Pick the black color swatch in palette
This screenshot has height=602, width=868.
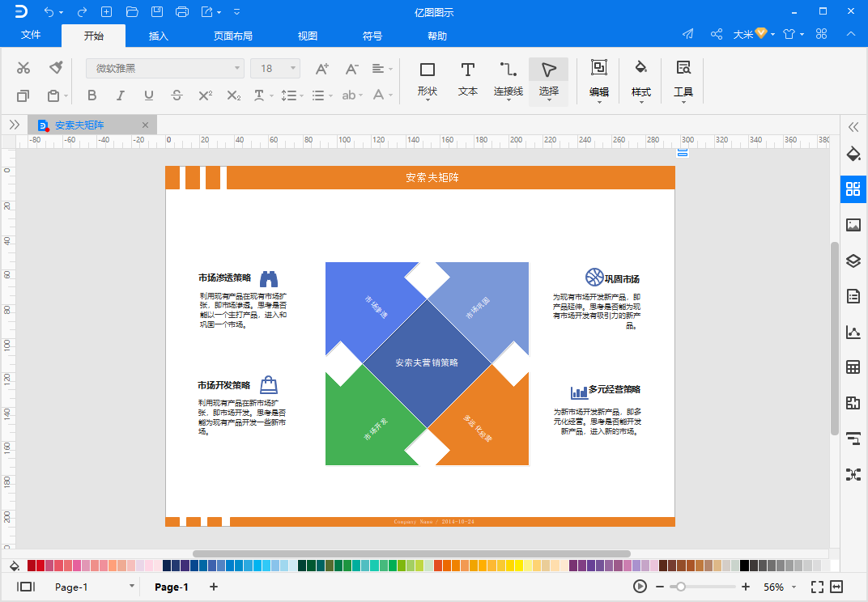745,566
